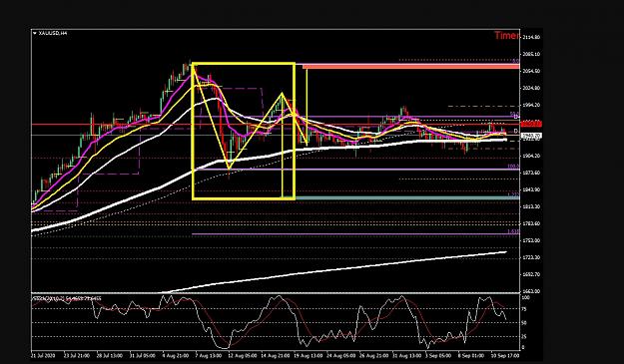624x364 pixels.
Task: Click the red Timer label
Action: click(506, 36)
